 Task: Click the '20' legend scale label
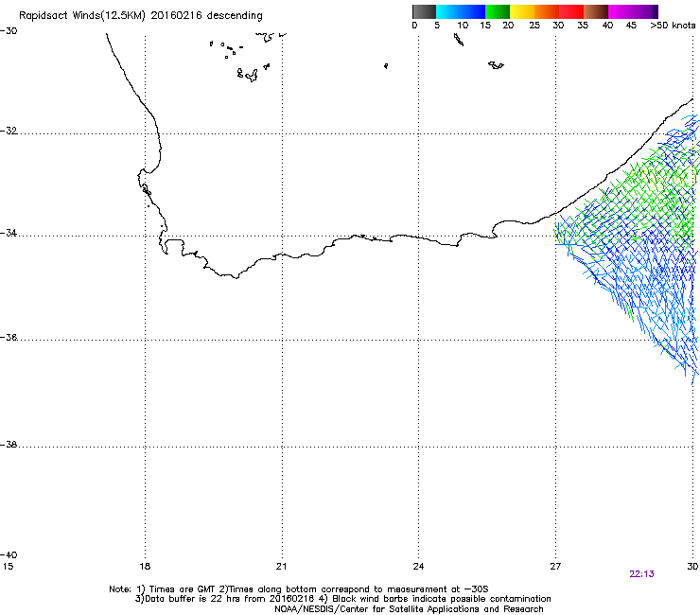(508, 26)
